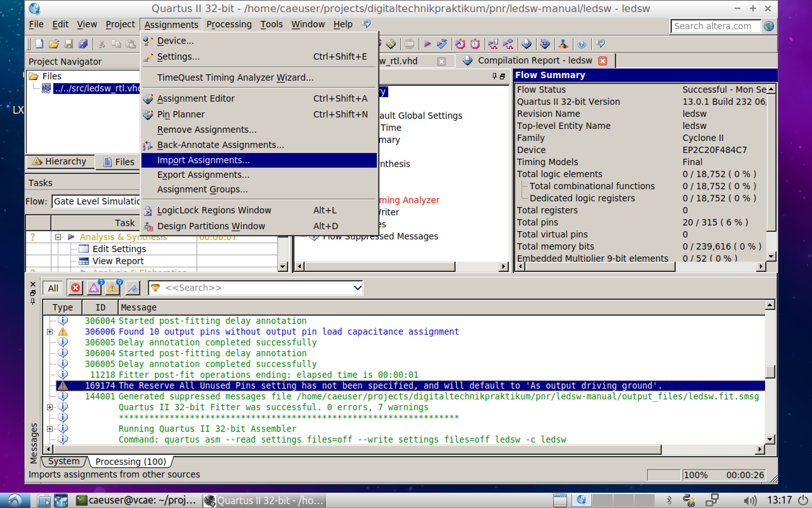Close the ledsw_rtl.vhd editor tab
Screen dimensions: 812x508
442,61
